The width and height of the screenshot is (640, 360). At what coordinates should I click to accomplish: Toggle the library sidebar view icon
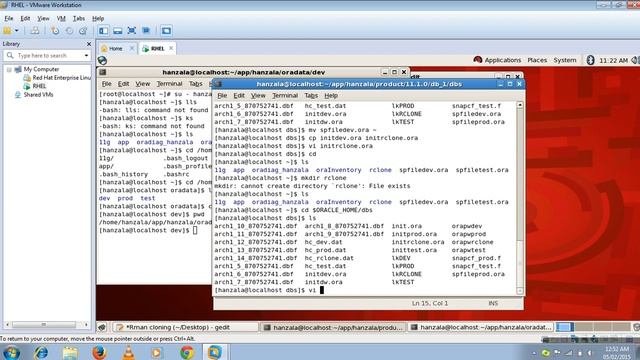click(x=104, y=31)
